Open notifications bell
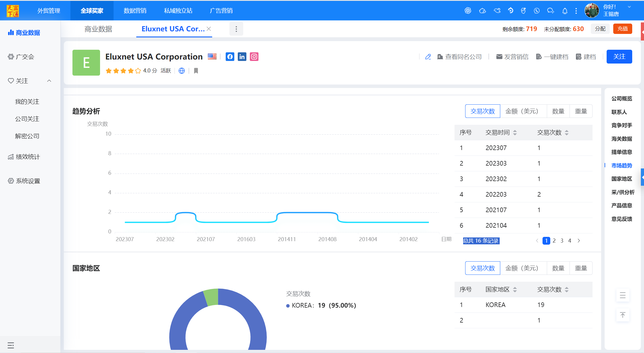 (x=565, y=11)
